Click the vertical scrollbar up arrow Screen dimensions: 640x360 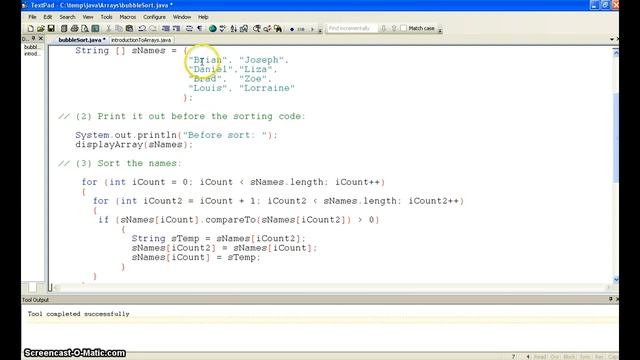point(616,52)
